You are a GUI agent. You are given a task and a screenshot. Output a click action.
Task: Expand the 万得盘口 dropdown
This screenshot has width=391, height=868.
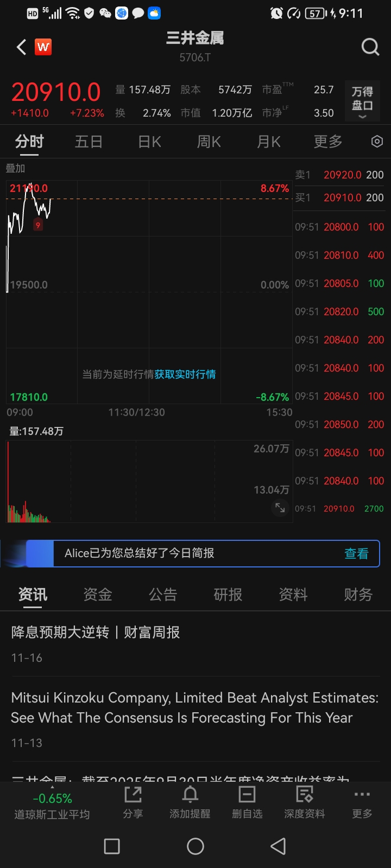click(362, 102)
